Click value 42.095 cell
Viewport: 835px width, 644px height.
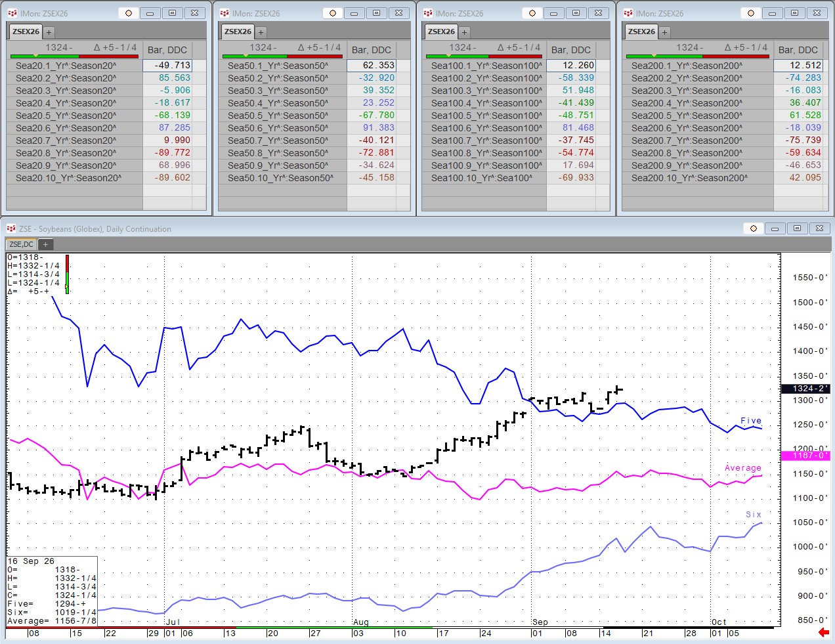point(798,177)
